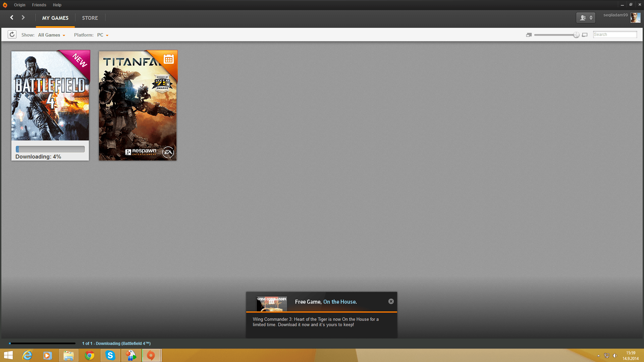644x362 pixels.
Task: Click the refresh games library icon
Action: click(12, 35)
